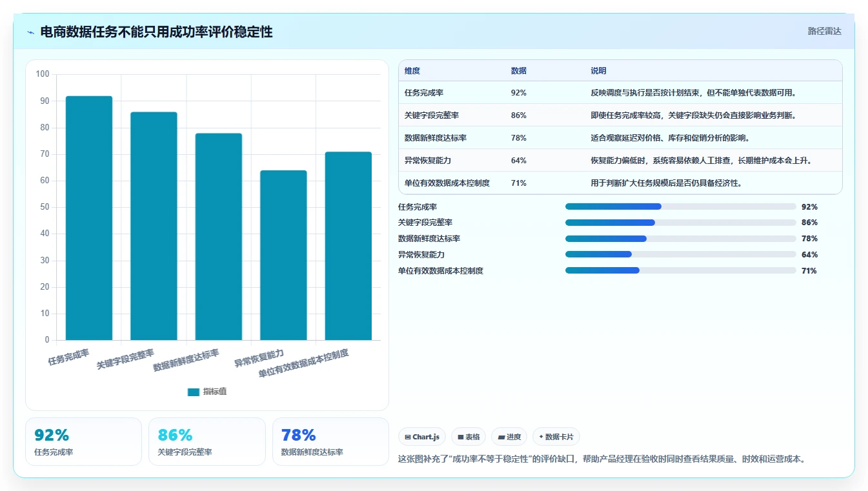868x491 pixels.
Task: Click the 64% value in table
Action: click(519, 161)
